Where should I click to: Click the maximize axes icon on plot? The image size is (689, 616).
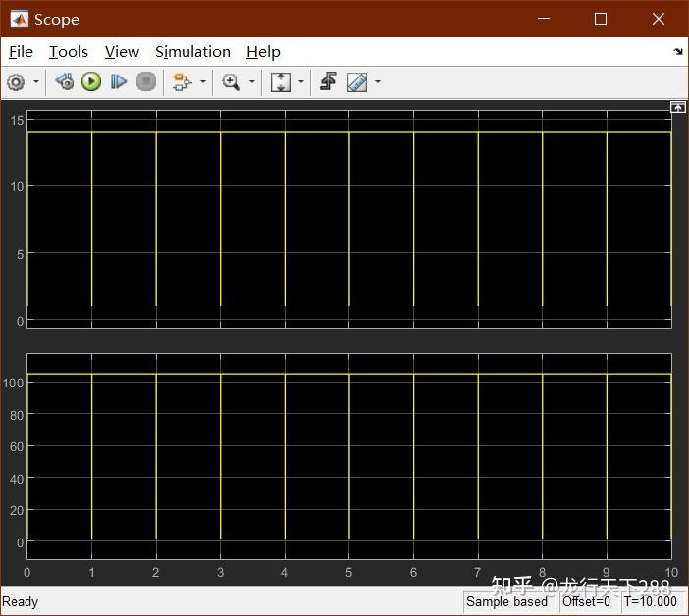tap(677, 107)
